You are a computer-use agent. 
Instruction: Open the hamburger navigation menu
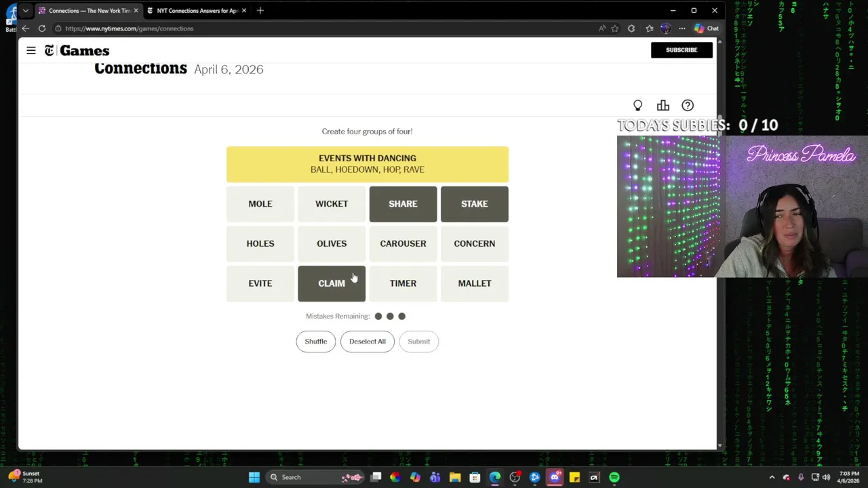coord(31,50)
